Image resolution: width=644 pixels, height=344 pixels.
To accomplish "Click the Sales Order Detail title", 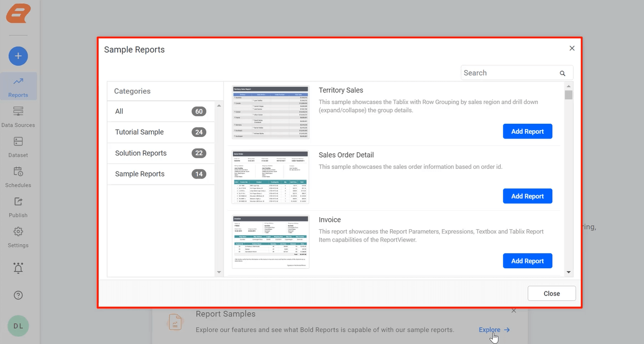I will [x=346, y=155].
